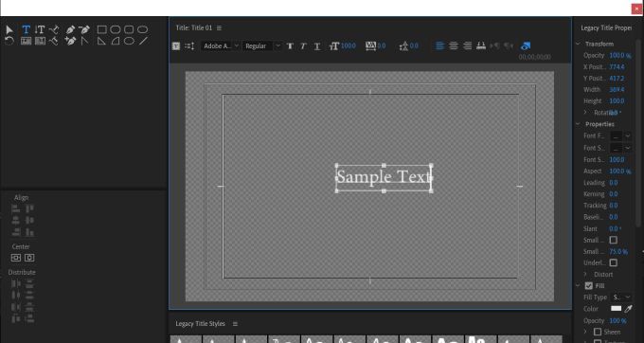Choose the Rectangle shape tool

(102, 29)
